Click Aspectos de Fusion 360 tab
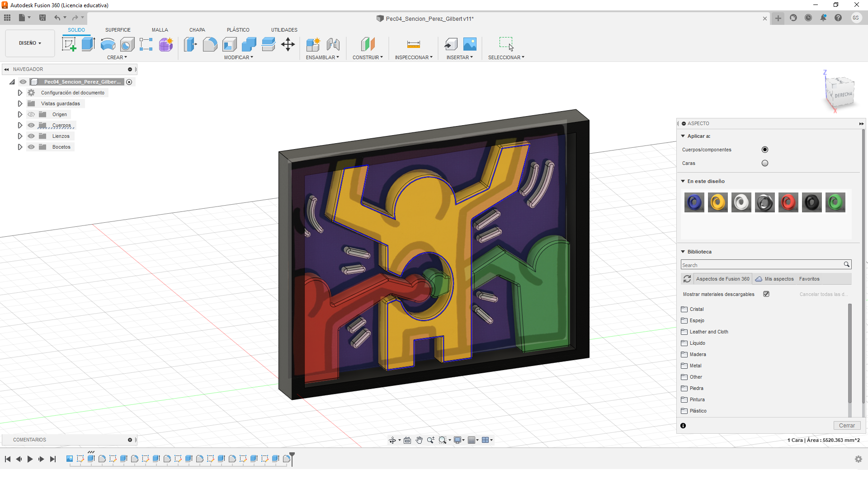The image size is (868, 488). (722, 278)
